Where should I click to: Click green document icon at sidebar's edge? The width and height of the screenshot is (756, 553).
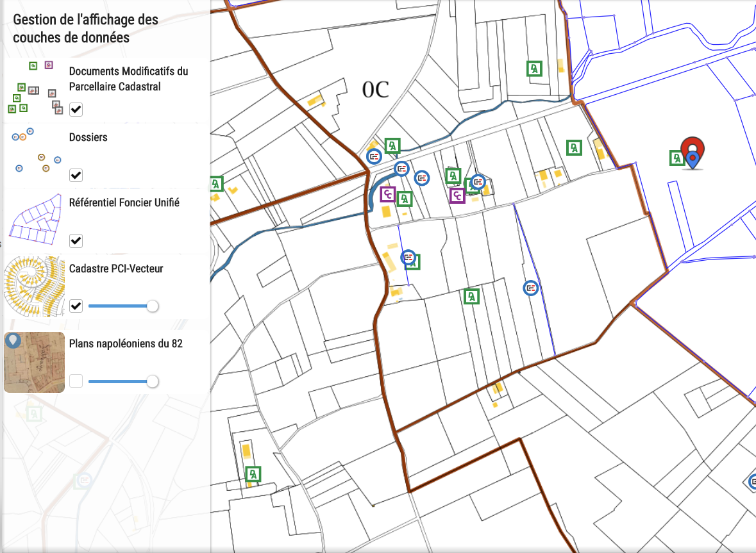click(x=217, y=185)
